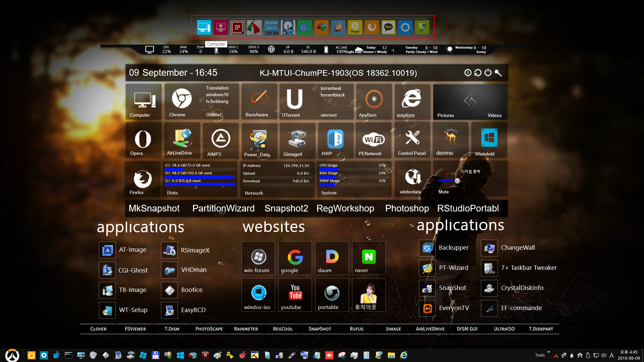This screenshot has height=362, width=644.
Task: Open PENetwork WiFi tile
Action: (x=373, y=140)
